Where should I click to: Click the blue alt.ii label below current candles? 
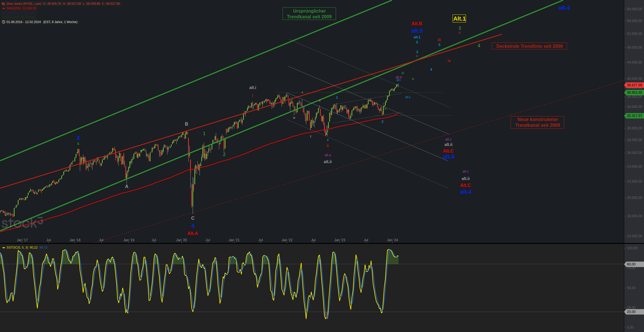point(408,97)
